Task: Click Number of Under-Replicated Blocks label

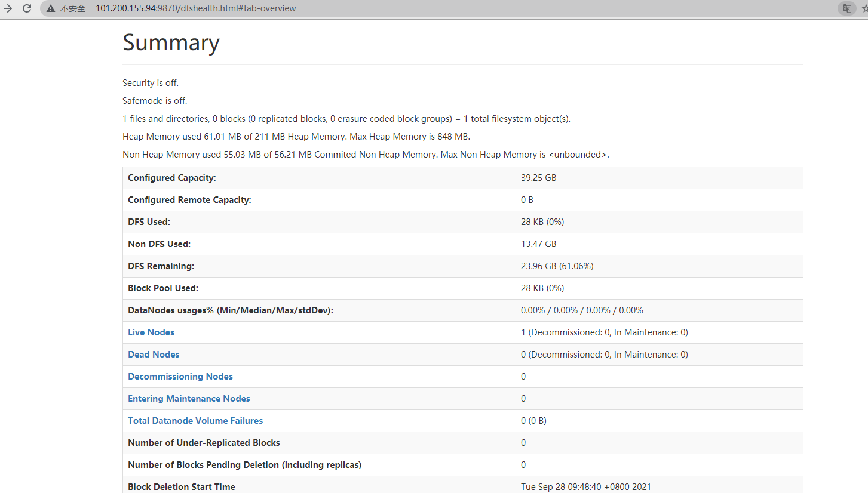Action: [x=204, y=443]
